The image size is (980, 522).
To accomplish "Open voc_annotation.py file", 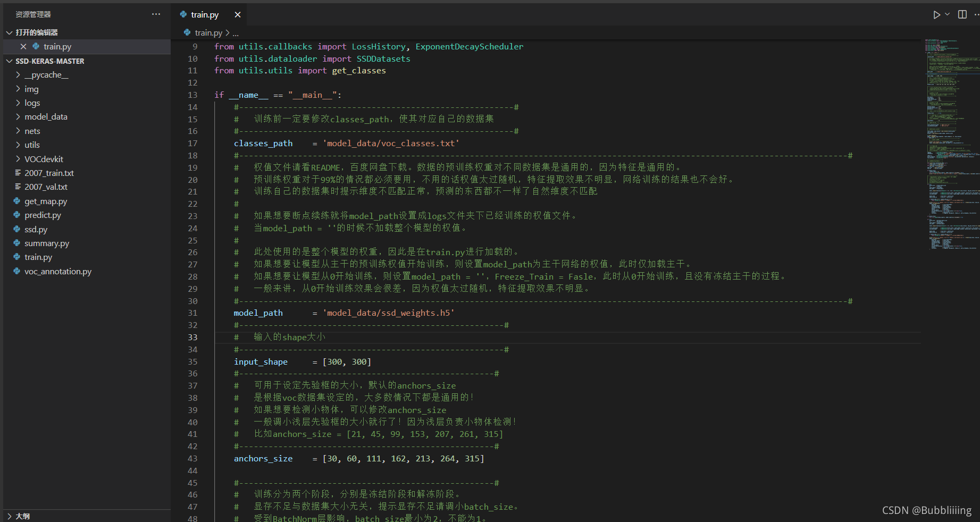I will pyautogui.click(x=87, y=271).
